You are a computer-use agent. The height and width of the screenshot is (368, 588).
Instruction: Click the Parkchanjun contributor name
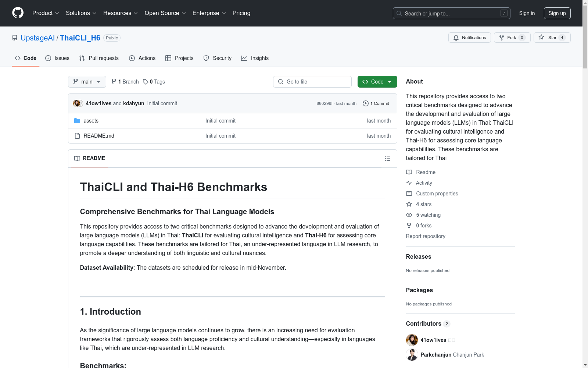click(x=436, y=355)
